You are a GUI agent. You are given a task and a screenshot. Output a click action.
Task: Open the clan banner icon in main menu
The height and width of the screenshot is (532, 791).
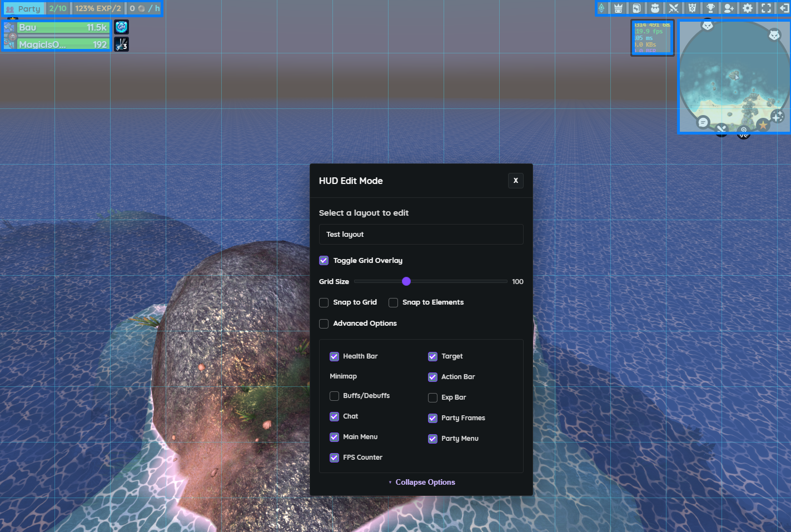tap(692, 8)
